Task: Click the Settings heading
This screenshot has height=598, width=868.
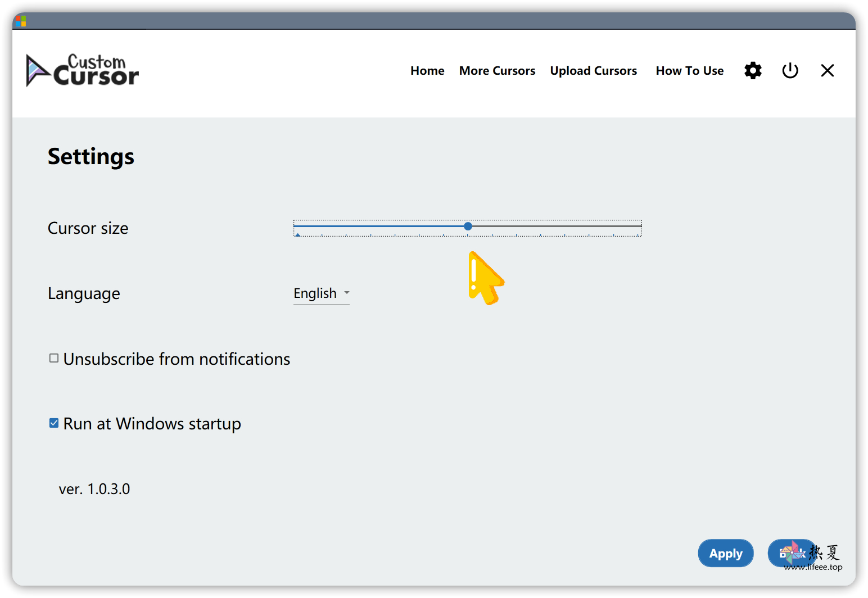Action: [91, 157]
